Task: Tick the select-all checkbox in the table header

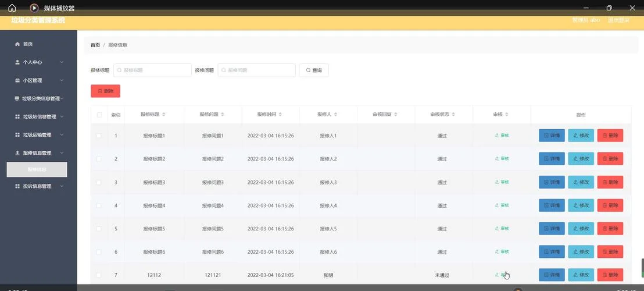Action: (x=99, y=115)
